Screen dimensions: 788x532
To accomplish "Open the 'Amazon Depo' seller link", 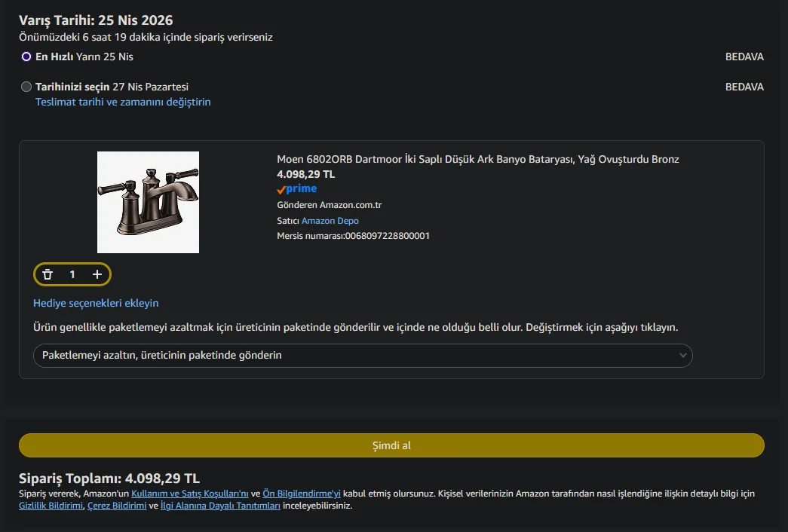I will (330, 221).
